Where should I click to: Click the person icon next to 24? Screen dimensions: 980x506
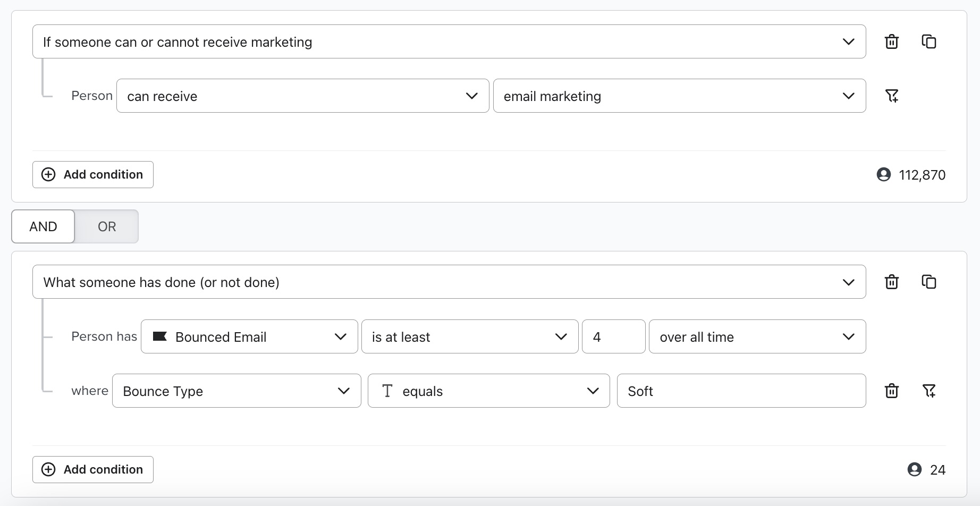[x=915, y=469]
